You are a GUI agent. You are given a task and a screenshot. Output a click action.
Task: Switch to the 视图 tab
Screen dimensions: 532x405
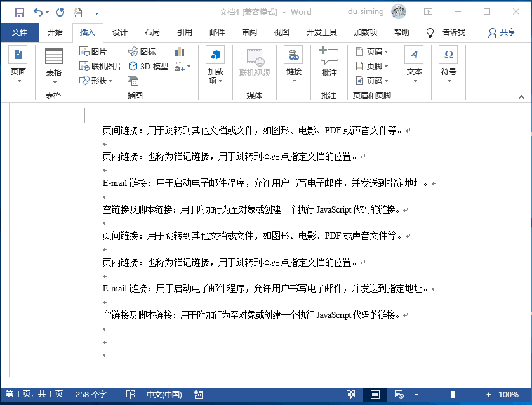click(x=282, y=32)
